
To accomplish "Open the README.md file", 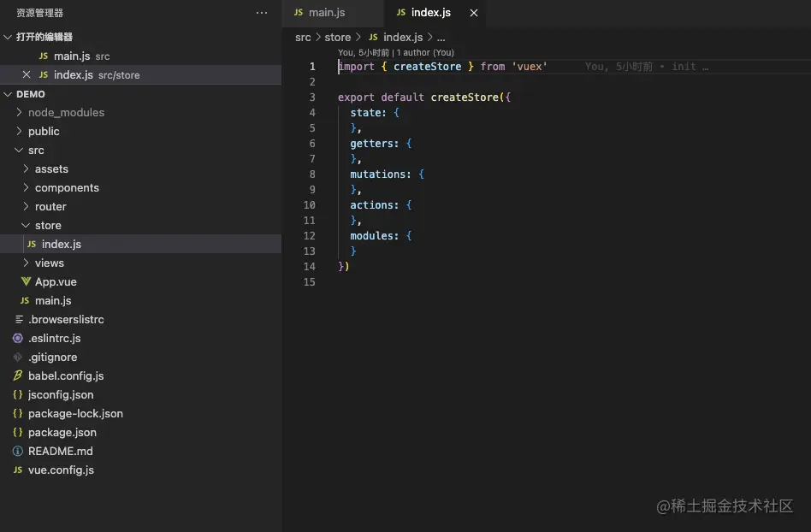I will pyautogui.click(x=140, y=451).
